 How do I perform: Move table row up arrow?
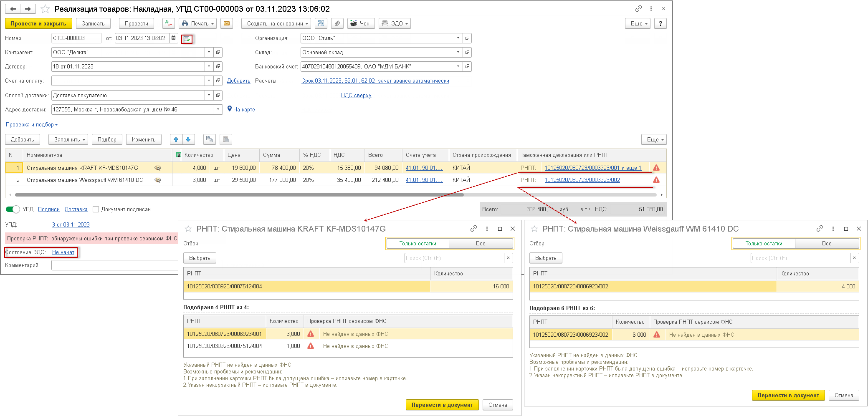176,139
